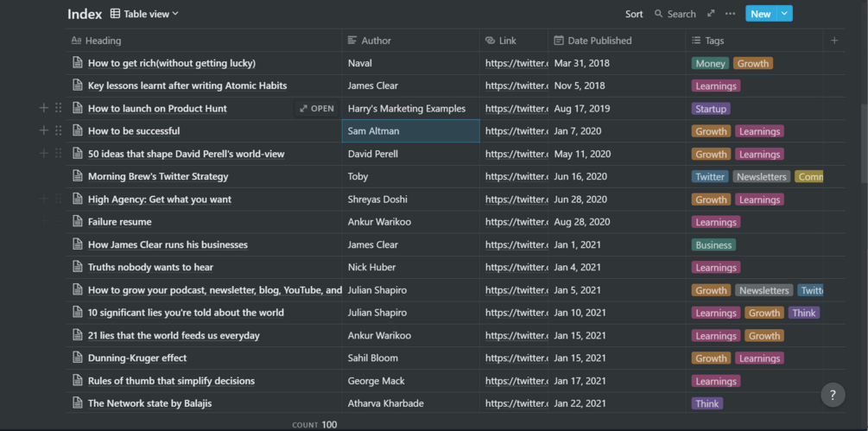Click the help question mark button
The width and height of the screenshot is (868, 431).
(x=833, y=395)
